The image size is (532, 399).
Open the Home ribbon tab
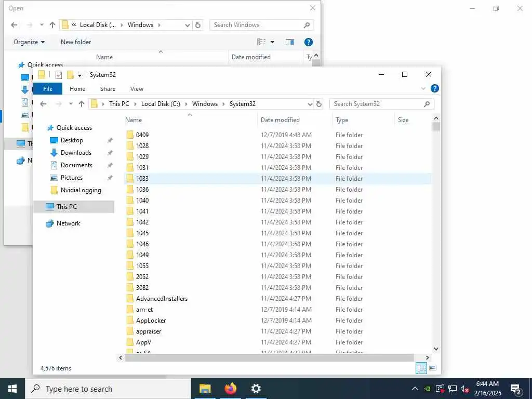(77, 89)
